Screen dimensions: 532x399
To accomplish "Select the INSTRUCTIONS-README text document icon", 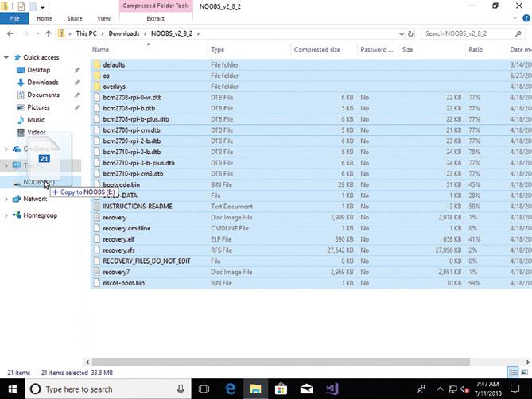I will (x=97, y=207).
